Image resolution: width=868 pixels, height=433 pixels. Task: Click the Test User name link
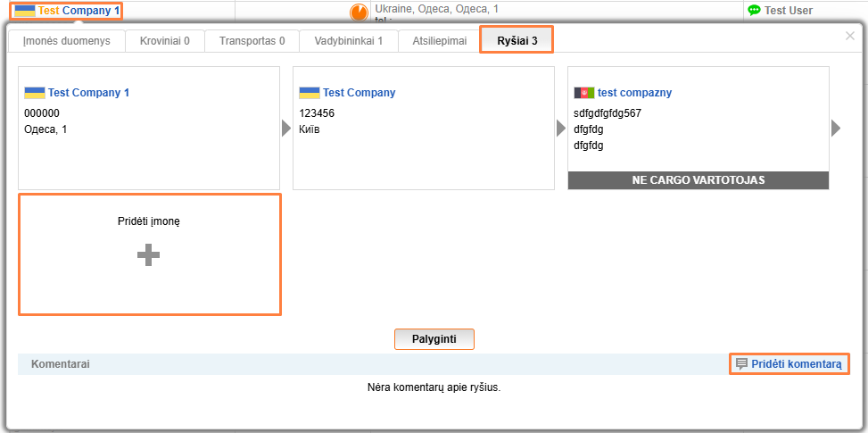788,11
